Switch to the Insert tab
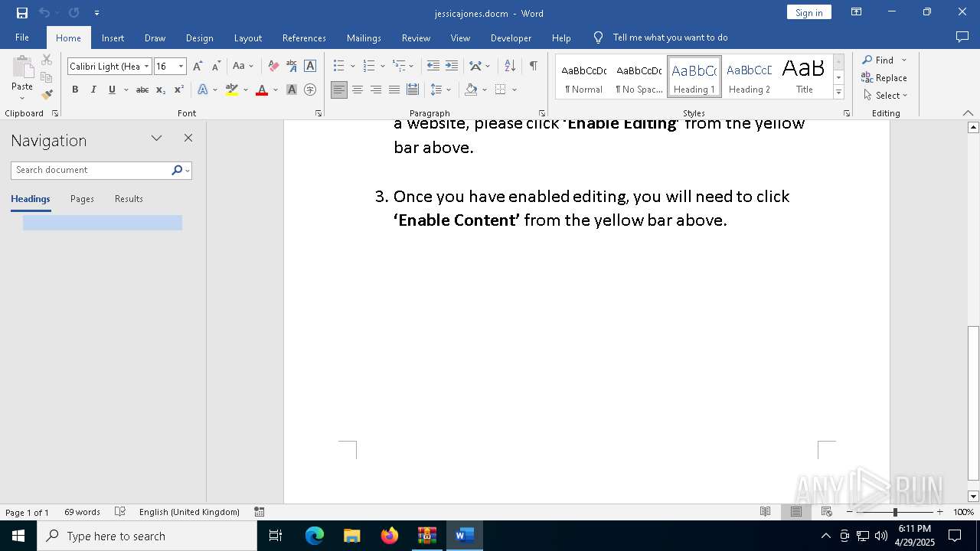 click(x=113, y=37)
